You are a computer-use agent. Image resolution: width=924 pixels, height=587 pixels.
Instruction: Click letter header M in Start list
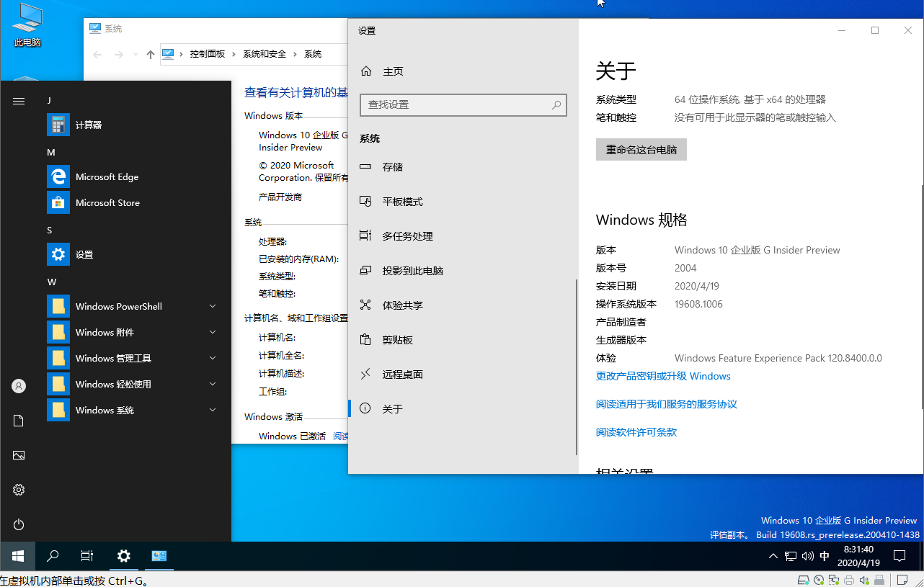click(51, 153)
